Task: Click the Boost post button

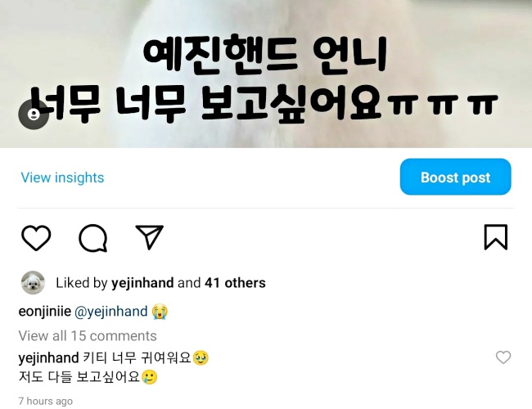Action: click(x=455, y=177)
